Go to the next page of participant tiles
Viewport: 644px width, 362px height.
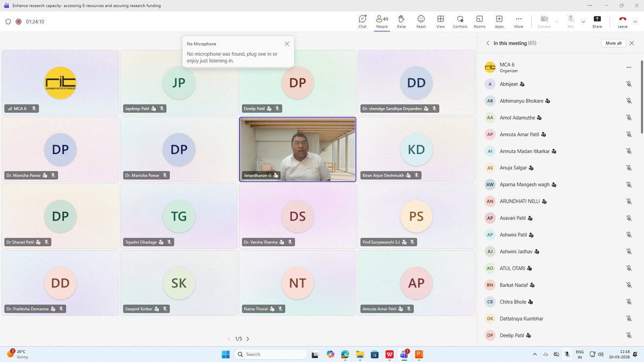pyautogui.click(x=247, y=339)
